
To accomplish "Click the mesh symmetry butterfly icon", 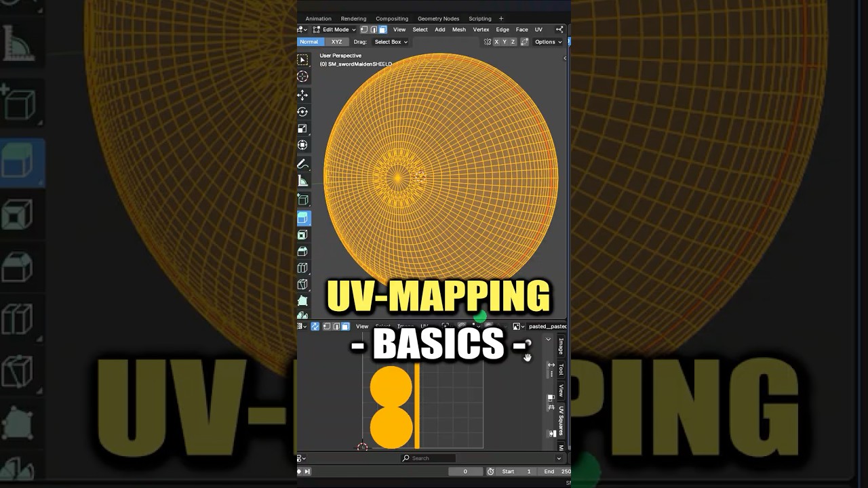I will (488, 42).
